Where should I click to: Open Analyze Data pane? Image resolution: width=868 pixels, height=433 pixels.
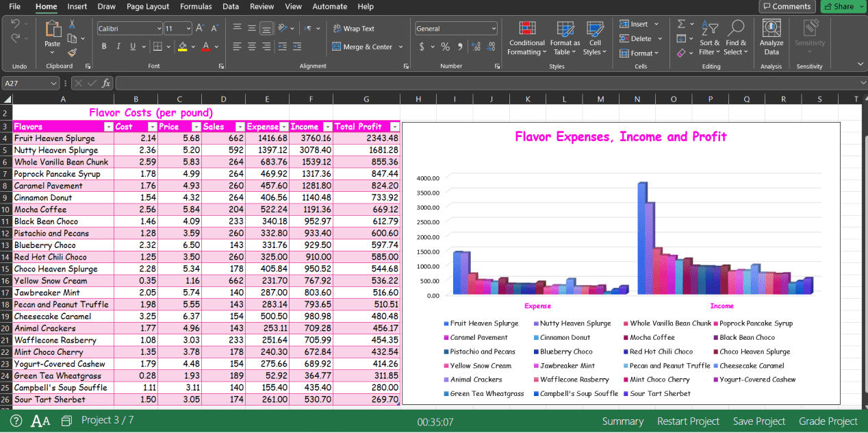[771, 37]
